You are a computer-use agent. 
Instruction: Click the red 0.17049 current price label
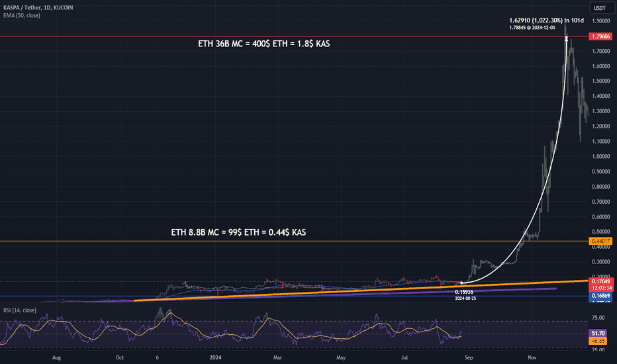click(x=600, y=281)
